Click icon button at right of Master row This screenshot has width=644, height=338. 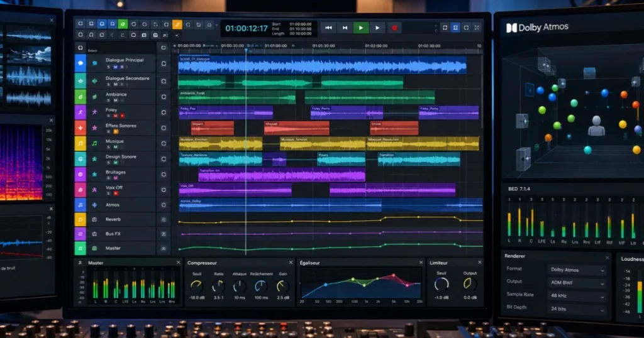(x=164, y=248)
